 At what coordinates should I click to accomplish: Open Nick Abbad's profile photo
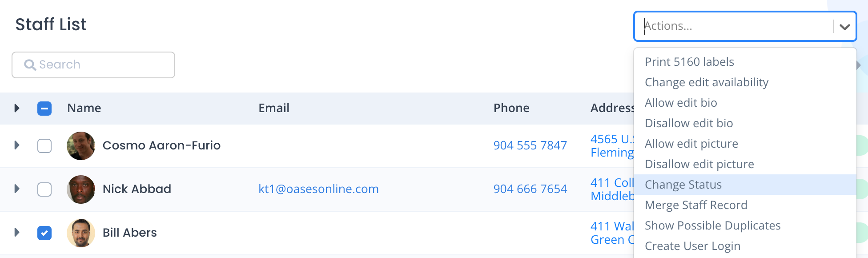tap(81, 189)
